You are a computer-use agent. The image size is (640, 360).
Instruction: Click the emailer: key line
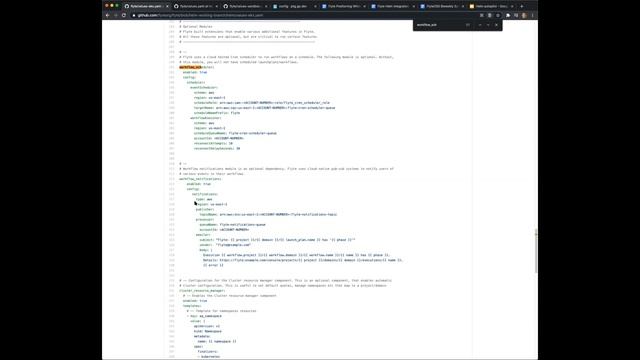tap(203, 235)
